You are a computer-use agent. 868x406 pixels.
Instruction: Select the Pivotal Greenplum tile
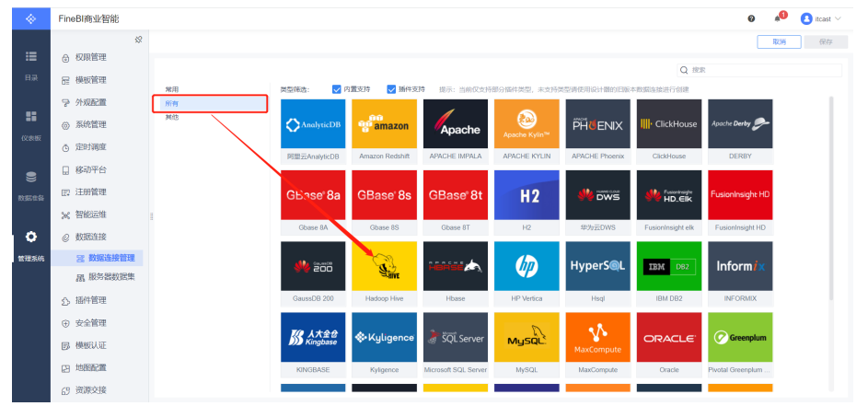(x=740, y=345)
